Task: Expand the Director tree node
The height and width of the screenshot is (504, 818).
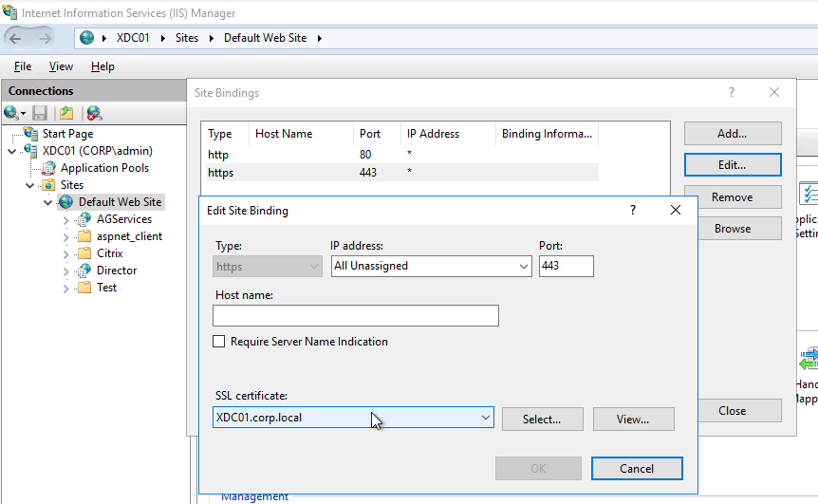Action: point(65,271)
